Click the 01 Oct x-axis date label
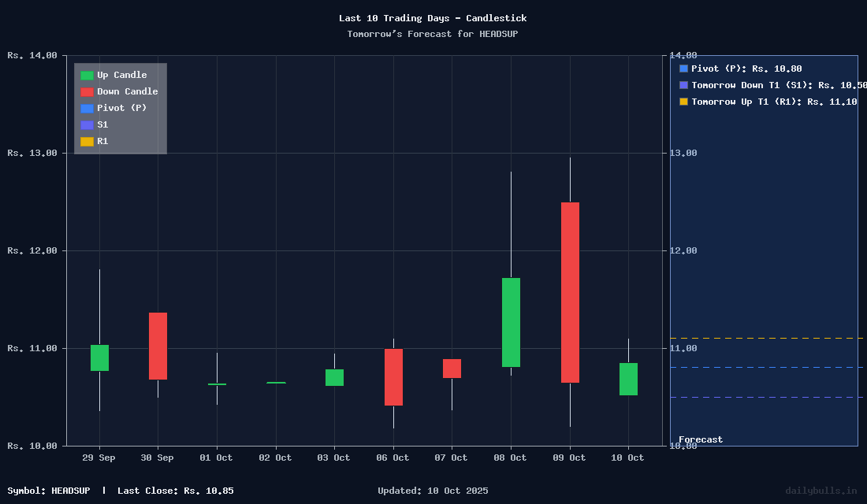Viewport: 867px width, 504px height. tap(216, 458)
